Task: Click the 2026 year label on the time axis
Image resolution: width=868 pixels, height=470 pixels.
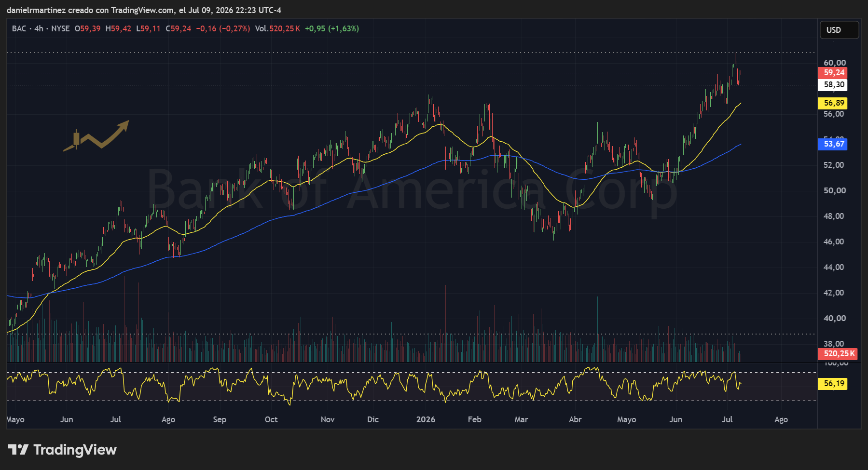Action: 426,420
